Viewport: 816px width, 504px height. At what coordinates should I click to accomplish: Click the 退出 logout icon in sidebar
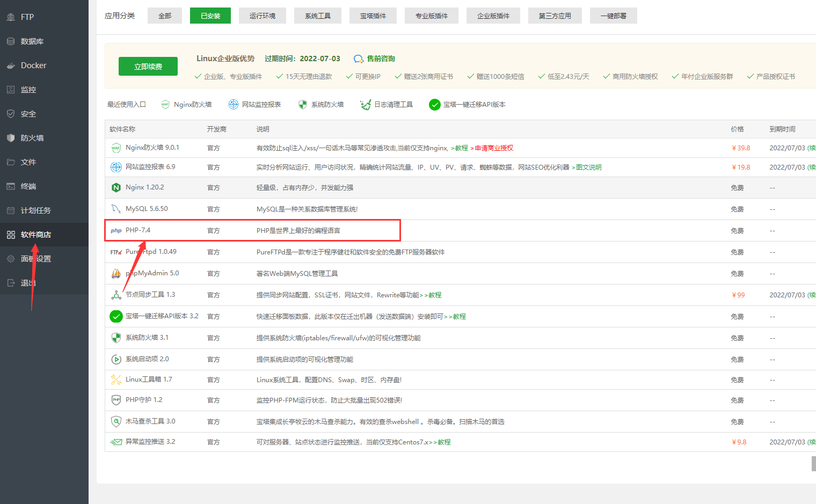11,283
